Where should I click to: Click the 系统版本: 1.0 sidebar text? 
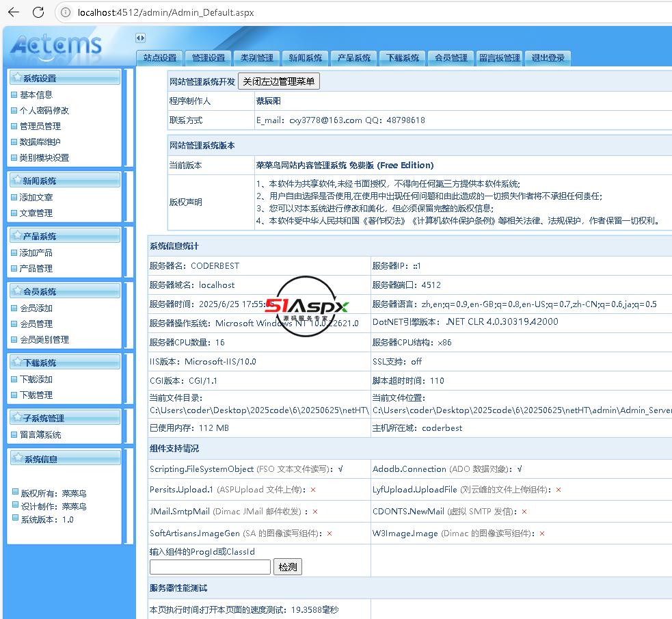(x=47, y=520)
